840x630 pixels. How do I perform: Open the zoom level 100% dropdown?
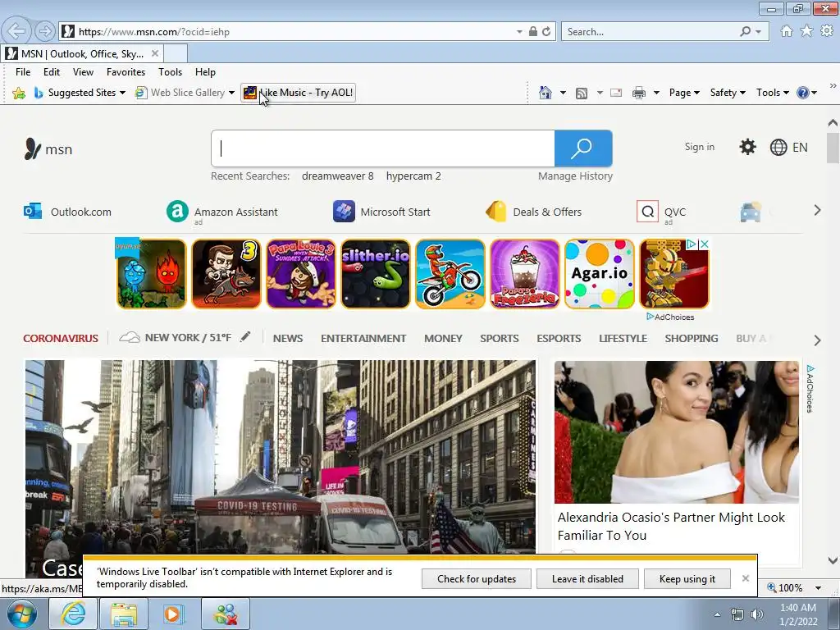pos(818,587)
